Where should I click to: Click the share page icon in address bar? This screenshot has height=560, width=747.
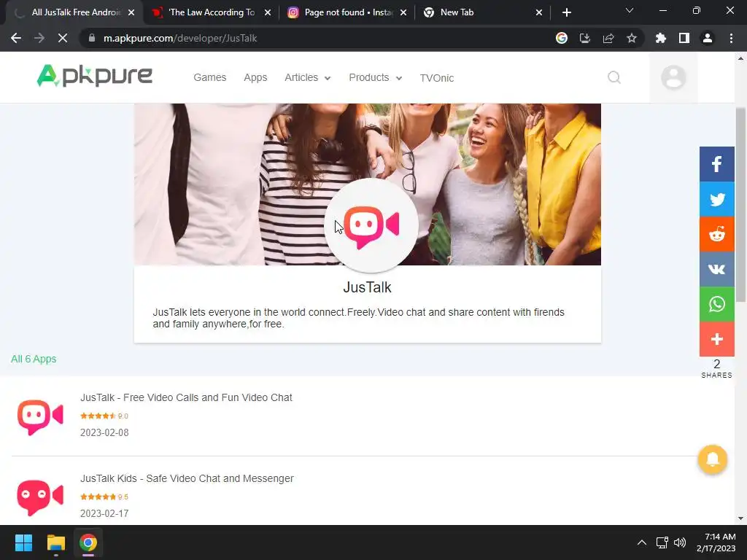(608, 38)
